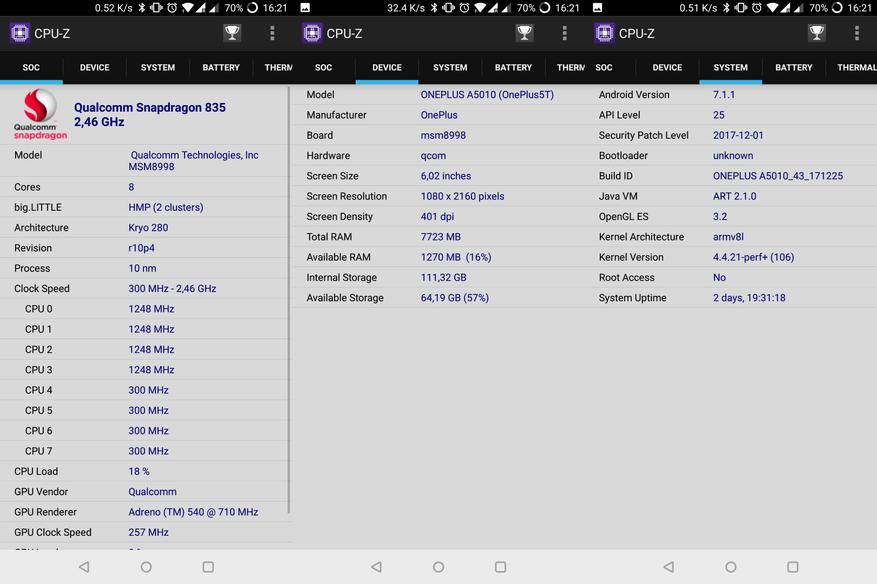This screenshot has width=877, height=584.
Task: Open the three-dot menu on the SYSTEM screen
Action: pyautogui.click(x=856, y=33)
